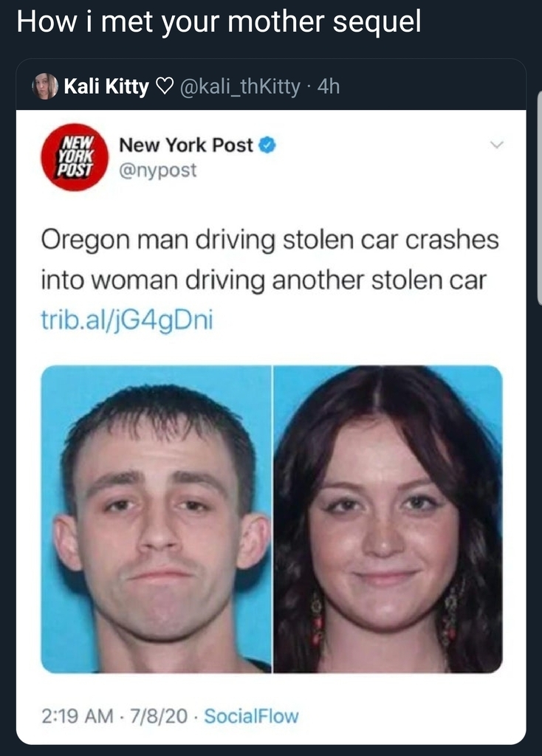
Task: Open the trib.al/jG4gDni link
Action: pyautogui.click(x=127, y=320)
